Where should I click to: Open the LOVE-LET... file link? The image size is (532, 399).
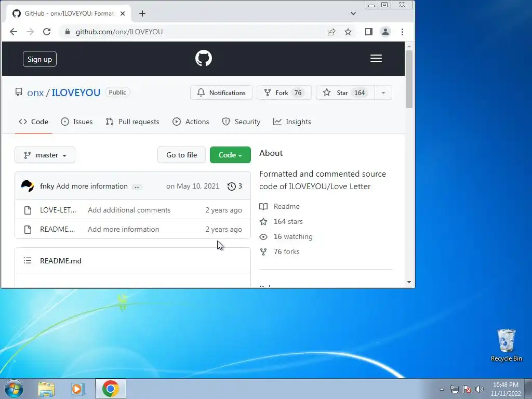58,210
